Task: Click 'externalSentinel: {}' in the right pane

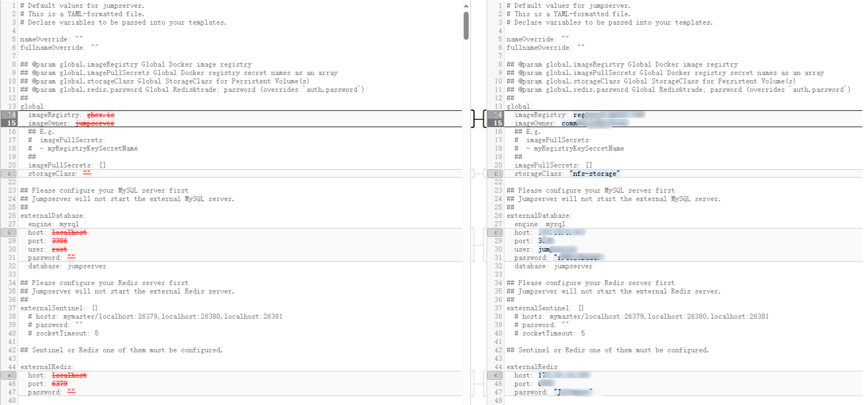Action: 546,308
